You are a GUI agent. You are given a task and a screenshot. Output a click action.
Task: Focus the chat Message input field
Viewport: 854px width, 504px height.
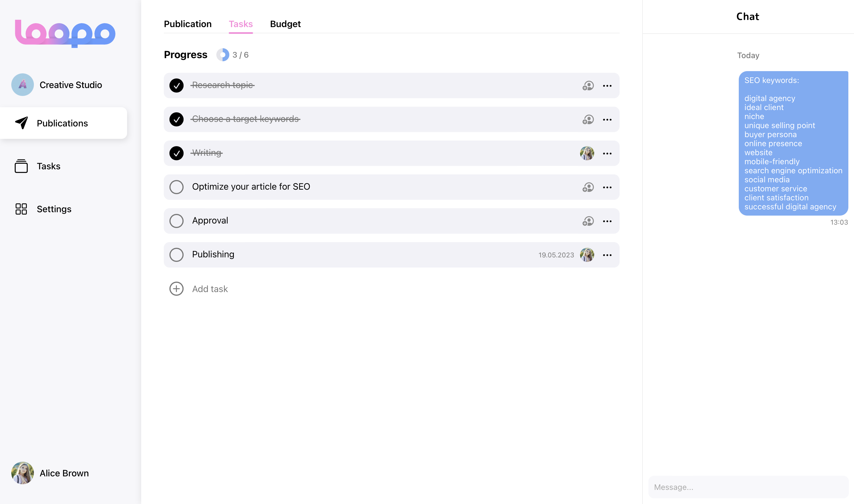(748, 487)
